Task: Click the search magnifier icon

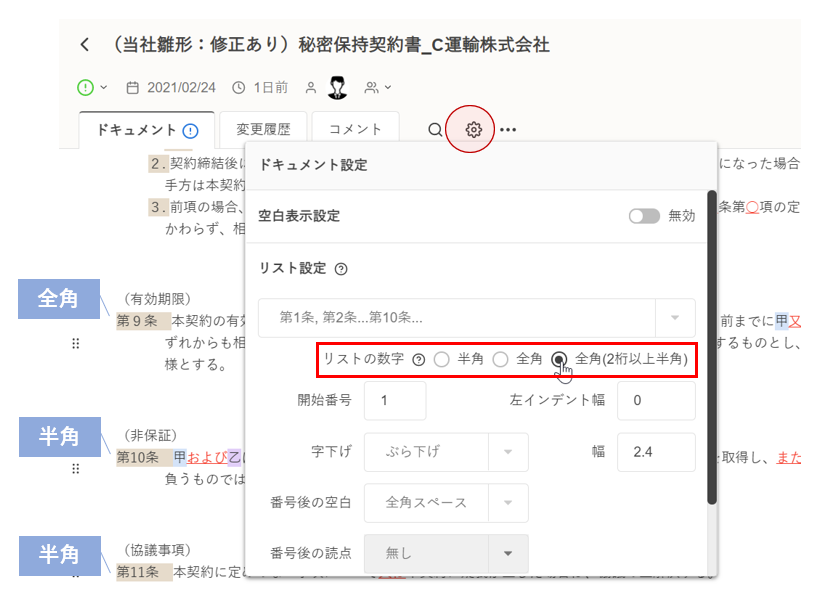Action: pos(435,129)
